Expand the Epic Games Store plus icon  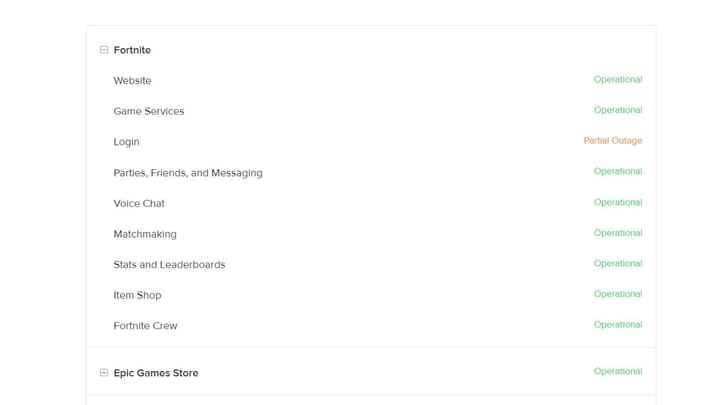click(104, 373)
